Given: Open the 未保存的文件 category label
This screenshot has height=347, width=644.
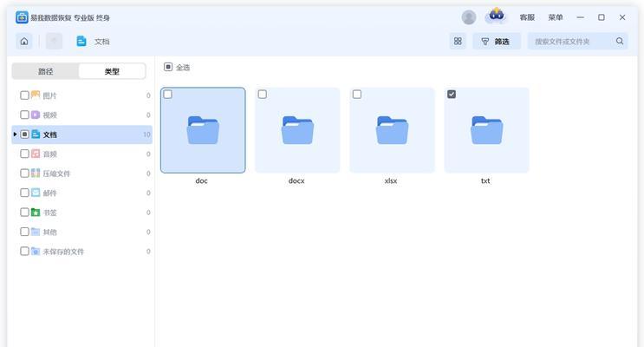Looking at the screenshot, I should (63, 252).
